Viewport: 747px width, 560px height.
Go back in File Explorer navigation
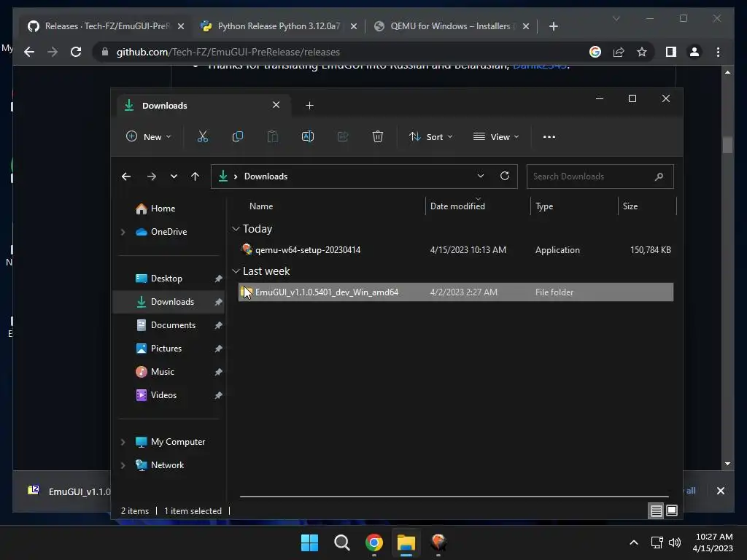126,176
